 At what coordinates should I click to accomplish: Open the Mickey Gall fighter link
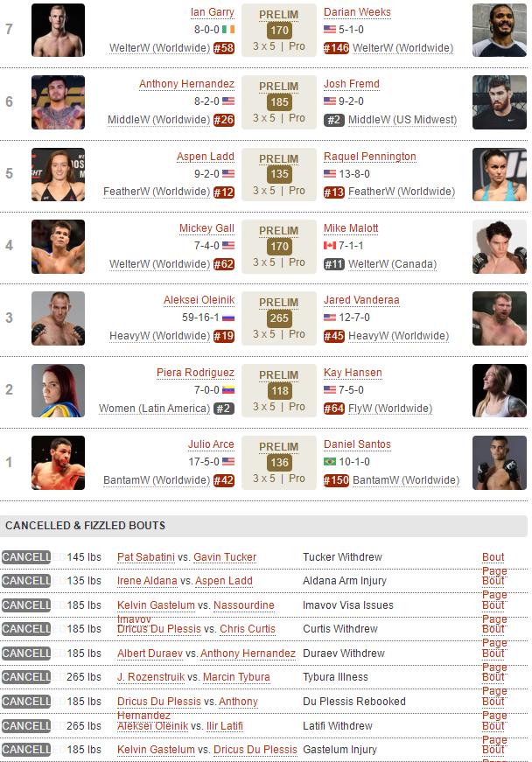coord(206,228)
